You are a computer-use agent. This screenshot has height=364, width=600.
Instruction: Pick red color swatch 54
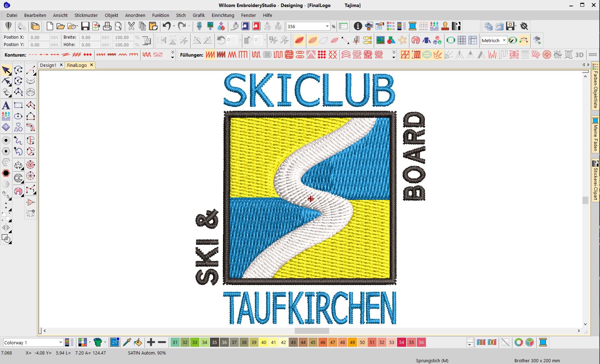(402, 342)
